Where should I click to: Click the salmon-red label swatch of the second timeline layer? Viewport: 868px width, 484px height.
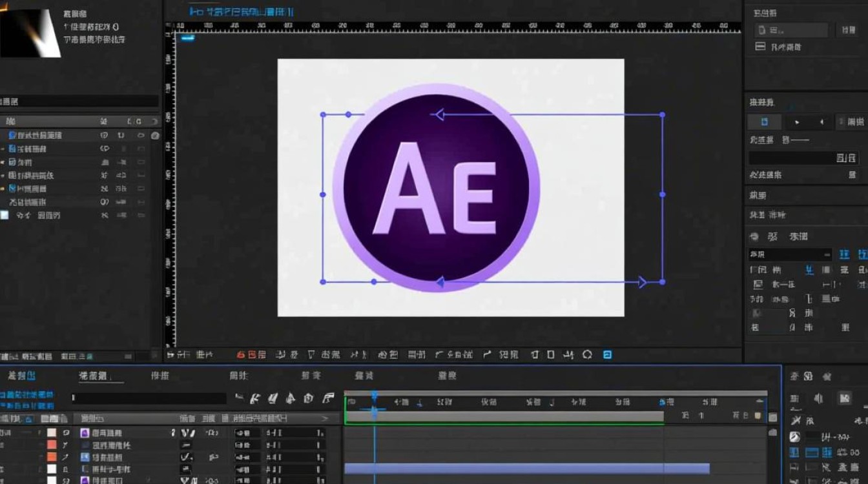51,445
